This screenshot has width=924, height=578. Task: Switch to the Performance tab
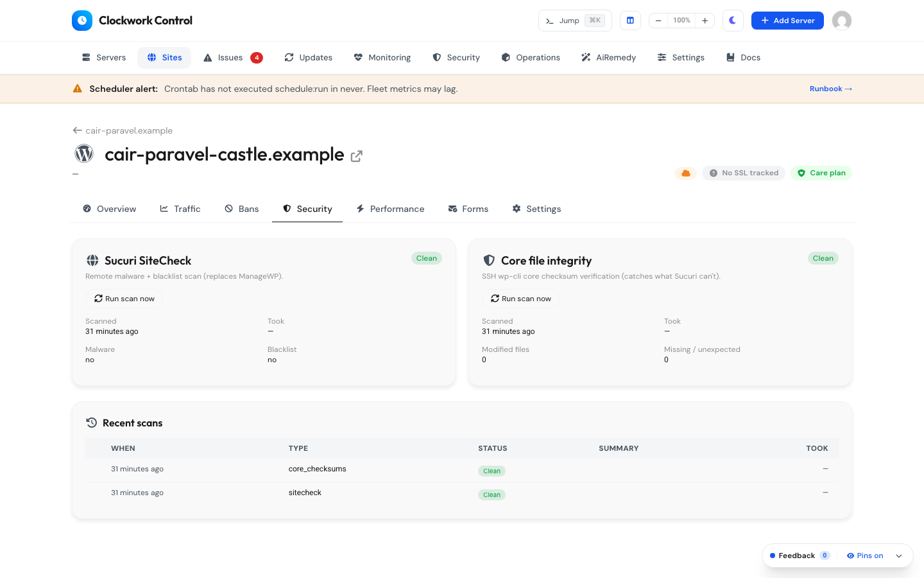[x=390, y=209]
